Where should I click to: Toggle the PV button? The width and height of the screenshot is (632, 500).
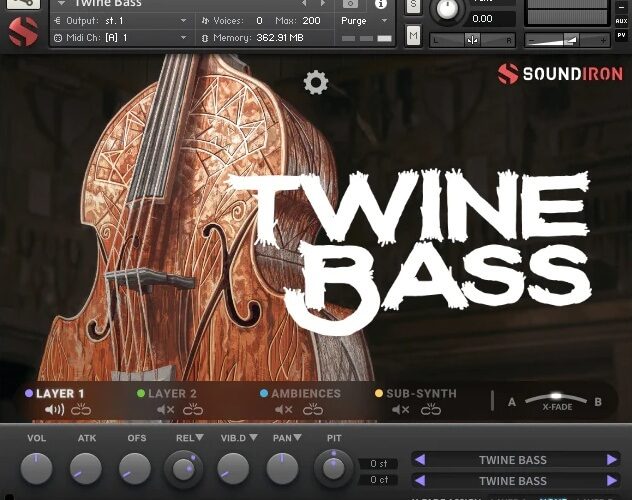tap(621, 35)
